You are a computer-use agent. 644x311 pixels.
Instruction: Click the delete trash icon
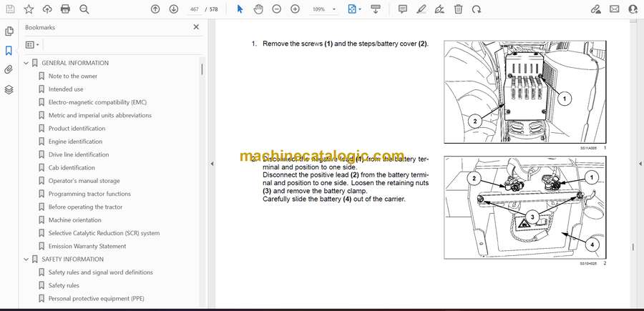[x=458, y=9]
